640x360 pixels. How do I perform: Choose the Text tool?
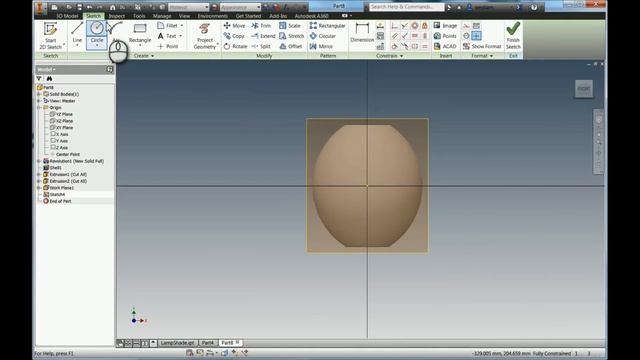167,36
